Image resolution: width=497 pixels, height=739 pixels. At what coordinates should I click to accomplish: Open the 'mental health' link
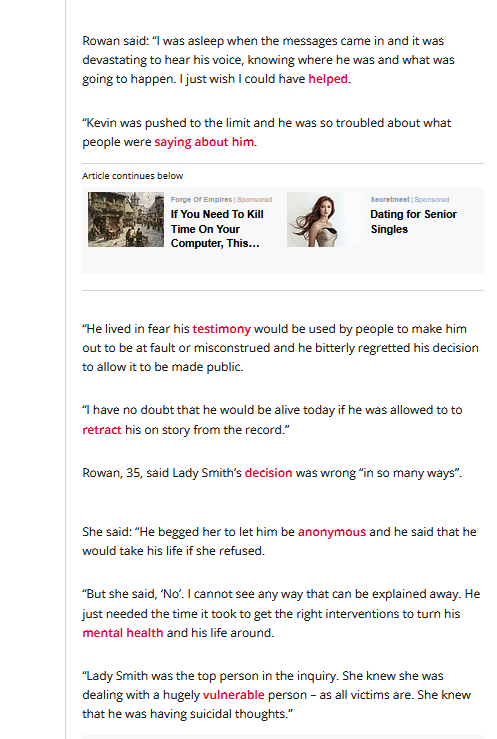click(122, 633)
